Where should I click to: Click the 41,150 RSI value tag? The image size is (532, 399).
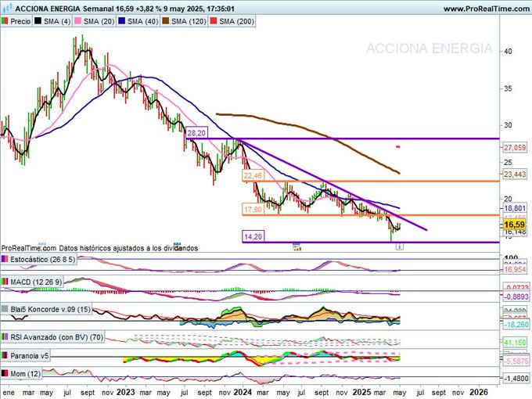click(515, 343)
